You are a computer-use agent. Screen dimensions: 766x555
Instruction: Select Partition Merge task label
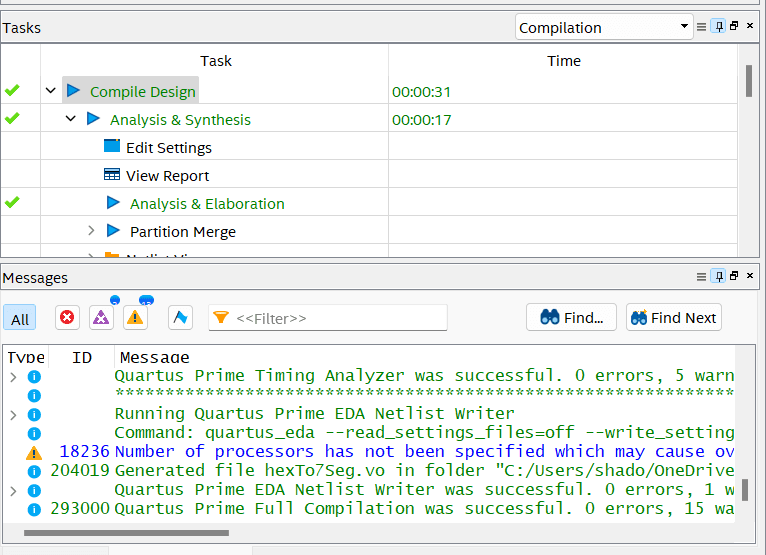click(183, 232)
